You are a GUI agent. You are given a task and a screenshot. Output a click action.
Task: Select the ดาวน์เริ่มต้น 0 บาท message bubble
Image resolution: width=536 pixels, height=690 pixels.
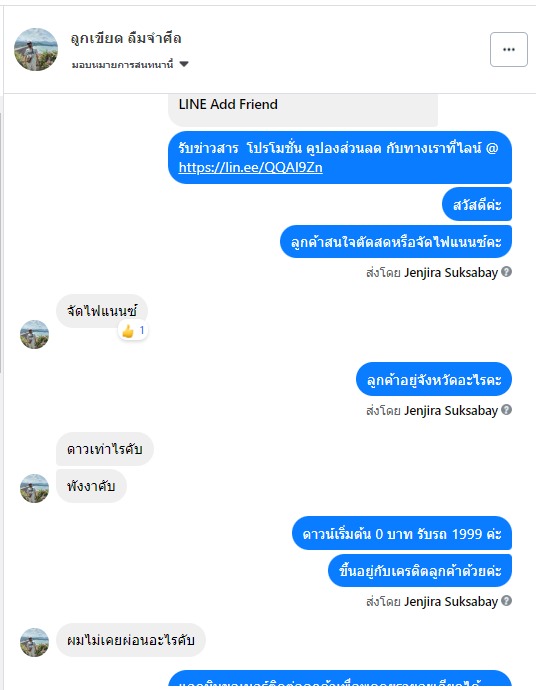coord(402,533)
